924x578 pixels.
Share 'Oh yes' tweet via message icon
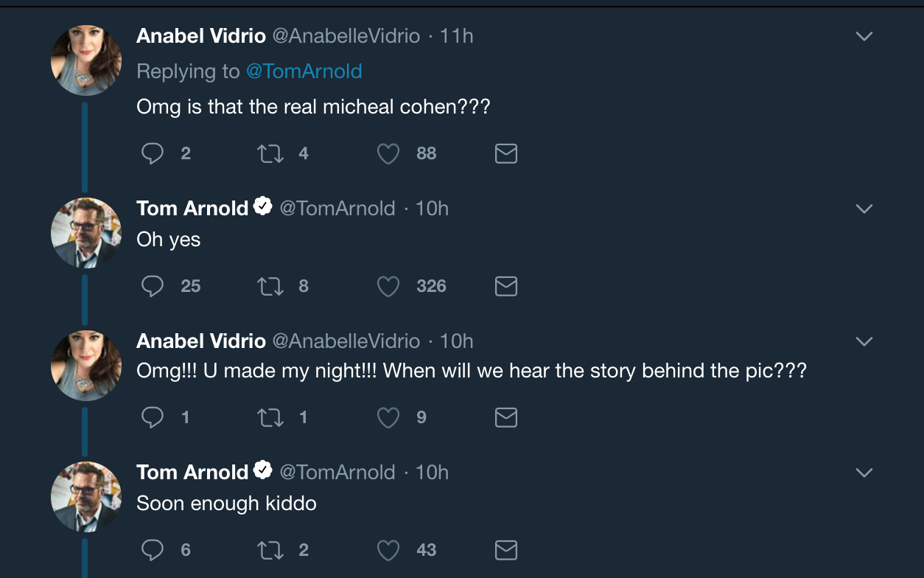[x=505, y=286]
